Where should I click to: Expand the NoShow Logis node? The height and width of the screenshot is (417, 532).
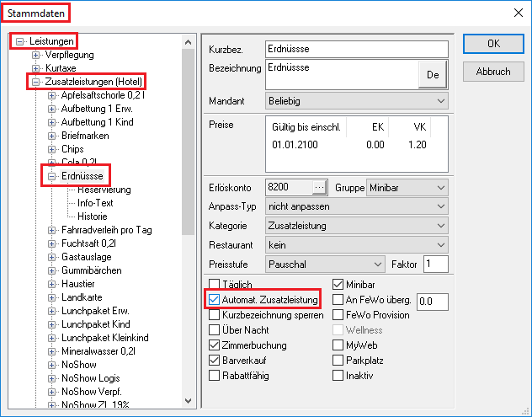click(51, 378)
